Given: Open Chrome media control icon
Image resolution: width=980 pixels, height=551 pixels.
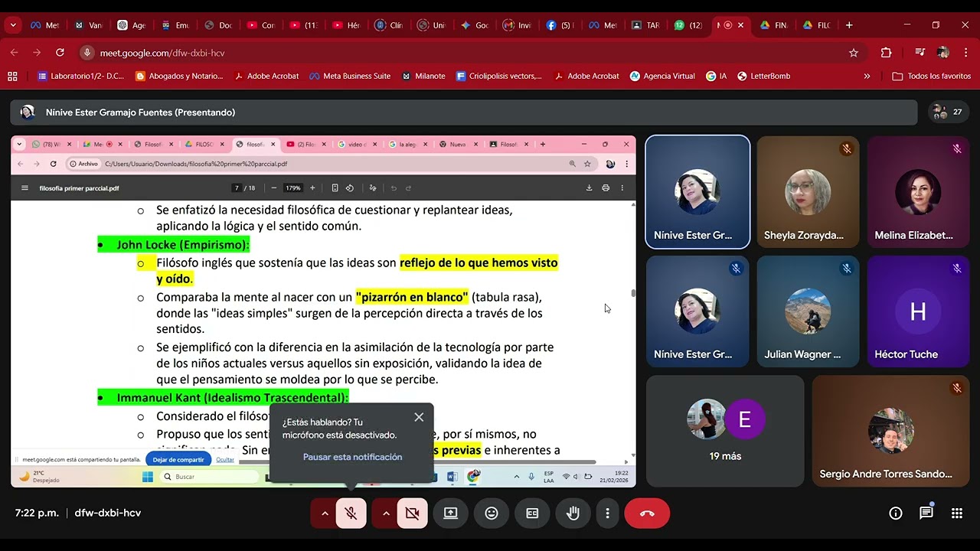Looking at the screenshot, I should 920,53.
